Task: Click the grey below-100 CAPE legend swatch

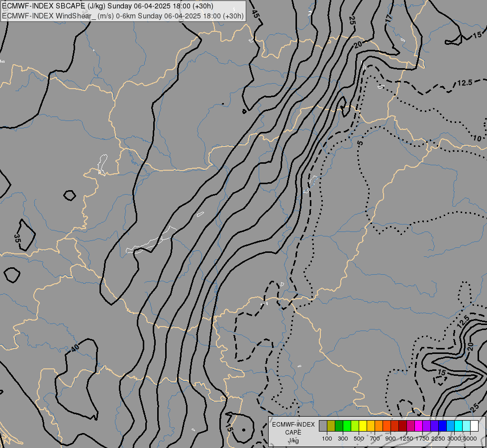Action: [323, 426]
